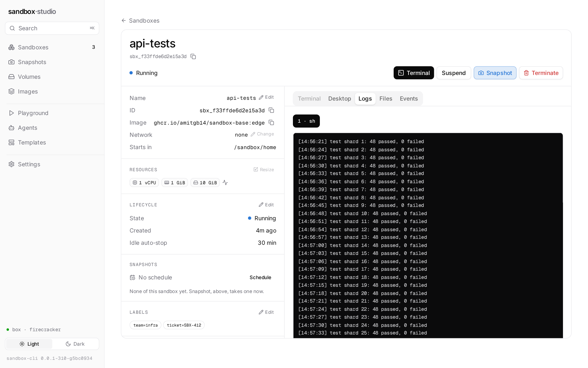Copy the ID value in the details row

click(x=271, y=110)
